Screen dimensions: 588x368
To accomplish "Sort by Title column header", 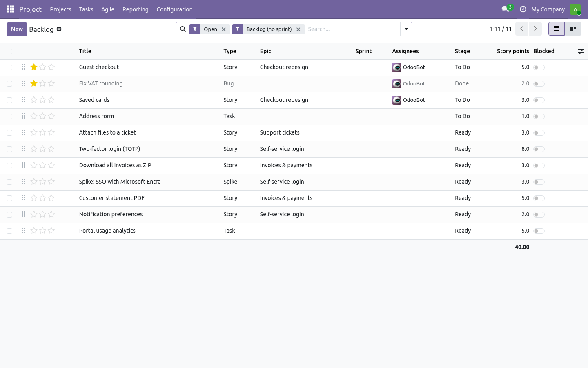I will pyautogui.click(x=85, y=51).
